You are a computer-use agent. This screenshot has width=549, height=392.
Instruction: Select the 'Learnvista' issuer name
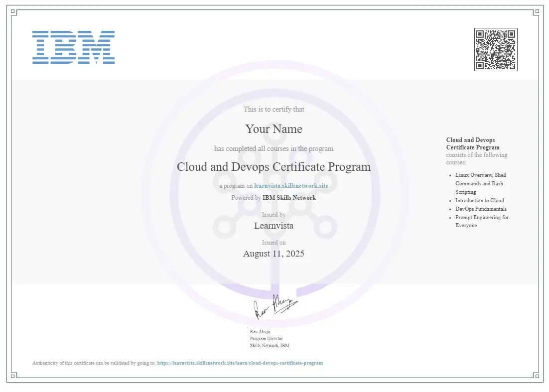(274, 226)
